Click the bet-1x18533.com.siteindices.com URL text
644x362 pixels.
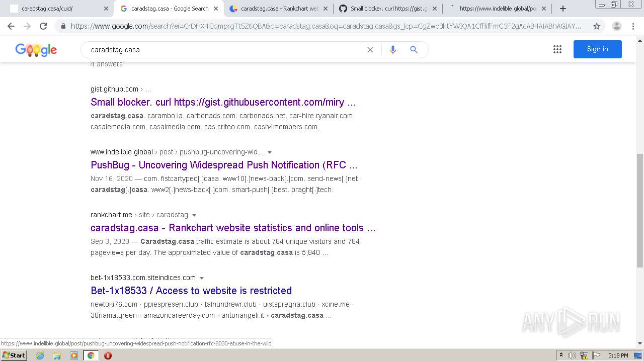(143, 278)
